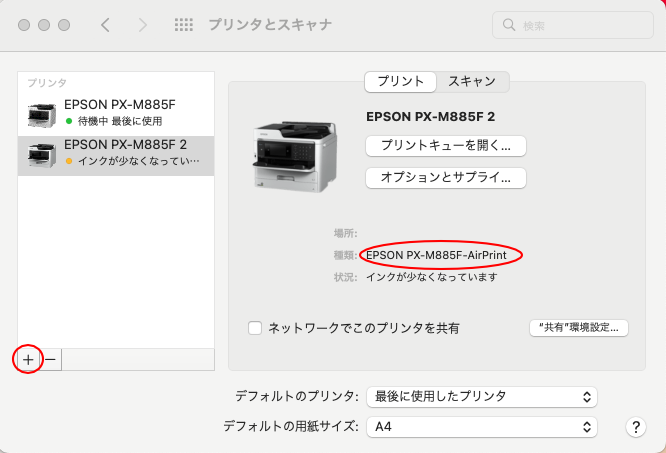This screenshot has width=666, height=453.
Task: Click the EPSON PX-M885F-AirPrint type value
Action: click(x=436, y=255)
